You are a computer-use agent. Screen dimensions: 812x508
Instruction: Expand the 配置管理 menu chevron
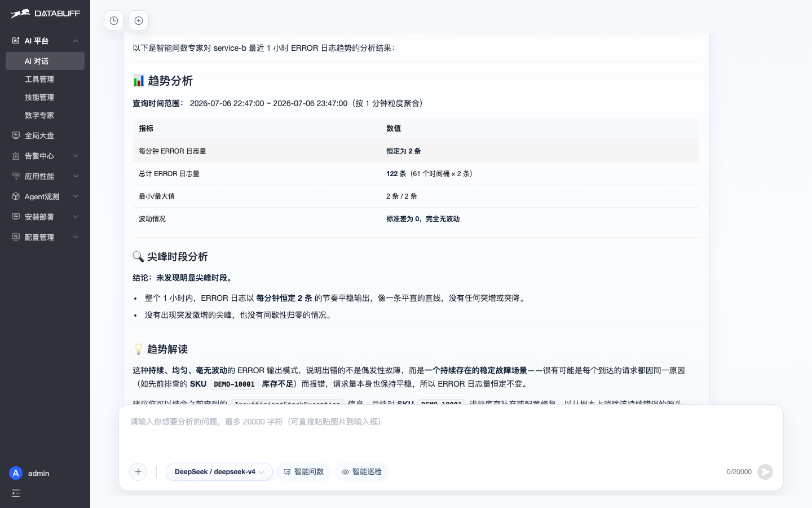click(x=76, y=237)
